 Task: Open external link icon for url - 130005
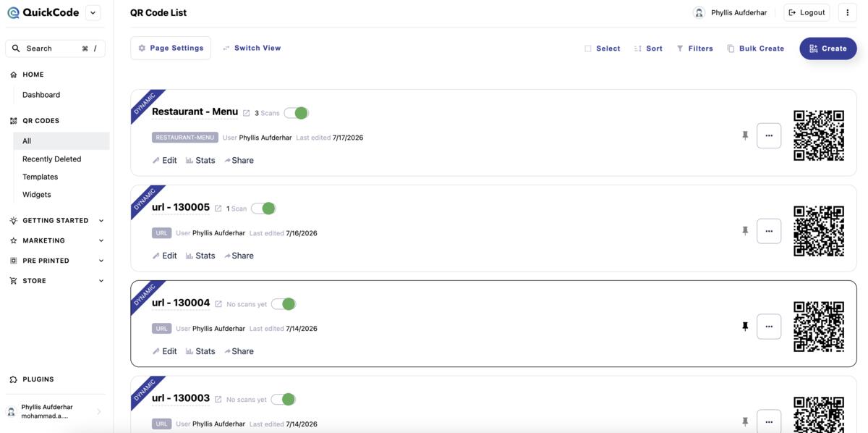[x=218, y=209]
